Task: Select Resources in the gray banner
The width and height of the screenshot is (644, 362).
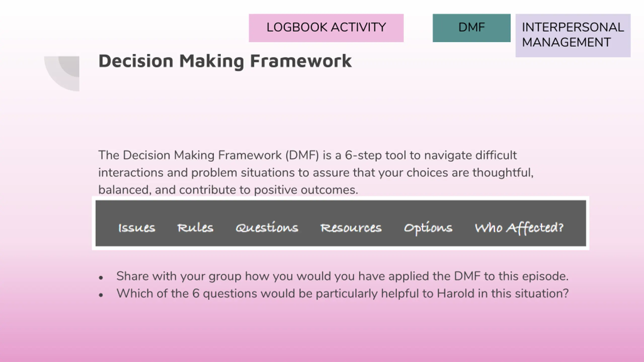Action: pyautogui.click(x=351, y=228)
